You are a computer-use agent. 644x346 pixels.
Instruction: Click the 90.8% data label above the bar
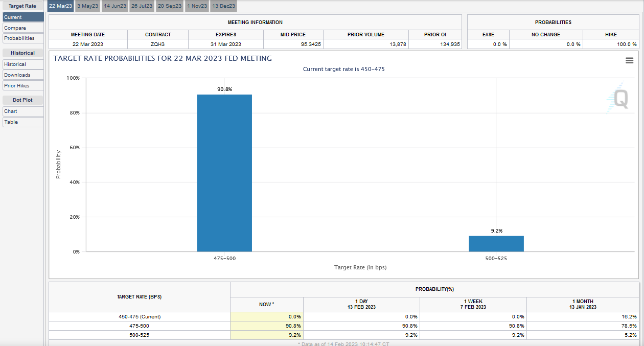(224, 89)
